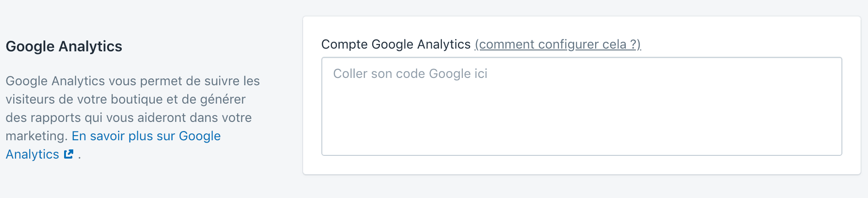Select the 'Google Analytics' section heading
868x198 pixels.
[64, 46]
